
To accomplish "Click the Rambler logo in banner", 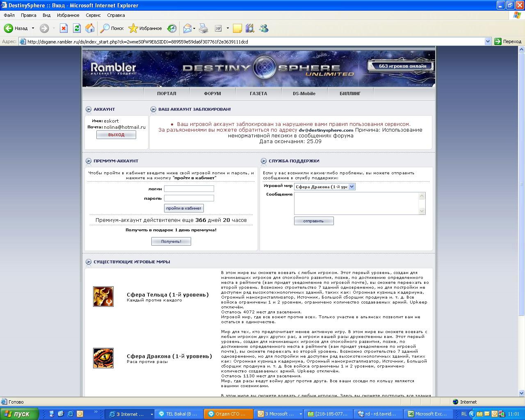I will pyautogui.click(x=113, y=68).
